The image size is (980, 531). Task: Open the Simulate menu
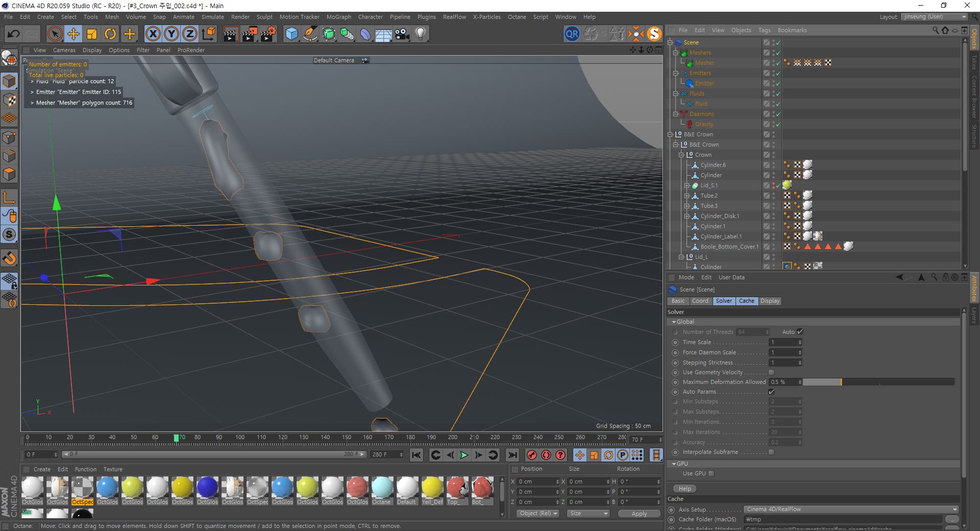(212, 17)
